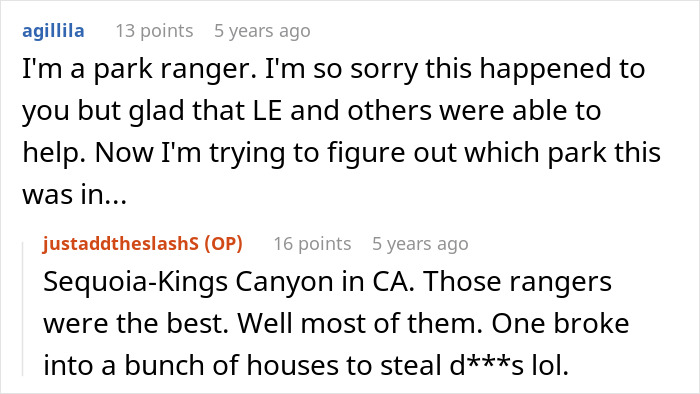Open agillila's user profile link
Screen dimensions: 700x394
coord(53,31)
